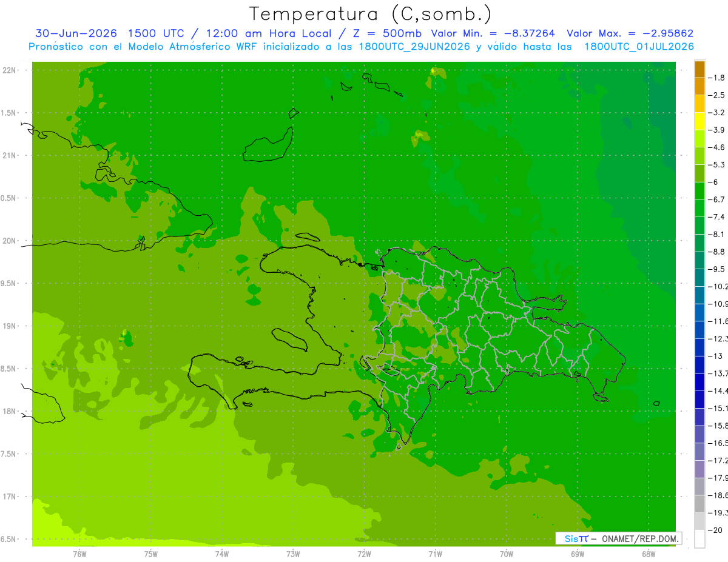Click the '-5.3' colorbar label
Viewport: 728px width, 562px height.
[717, 164]
